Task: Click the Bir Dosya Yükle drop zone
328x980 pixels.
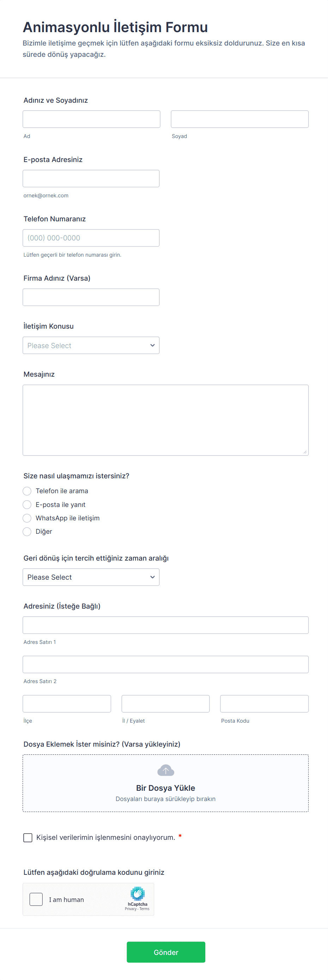Action: pyautogui.click(x=165, y=788)
